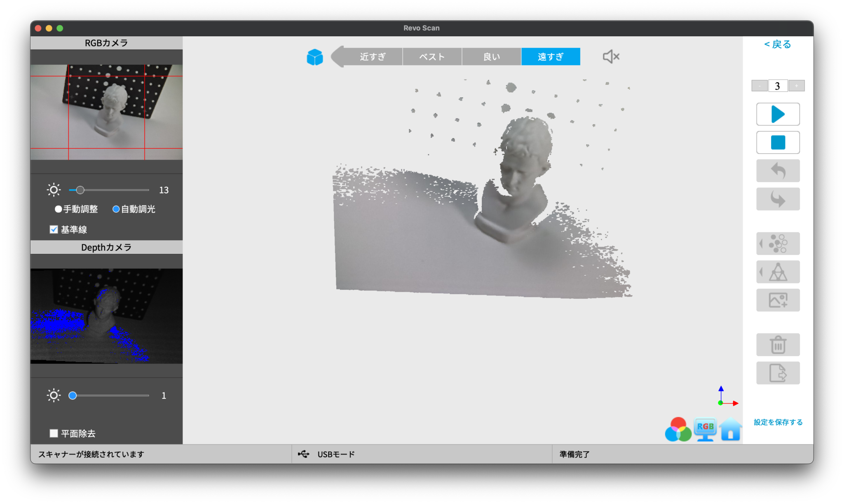This screenshot has height=504, width=844.
Task: Reset view with the blue home icon
Action: [731, 429]
